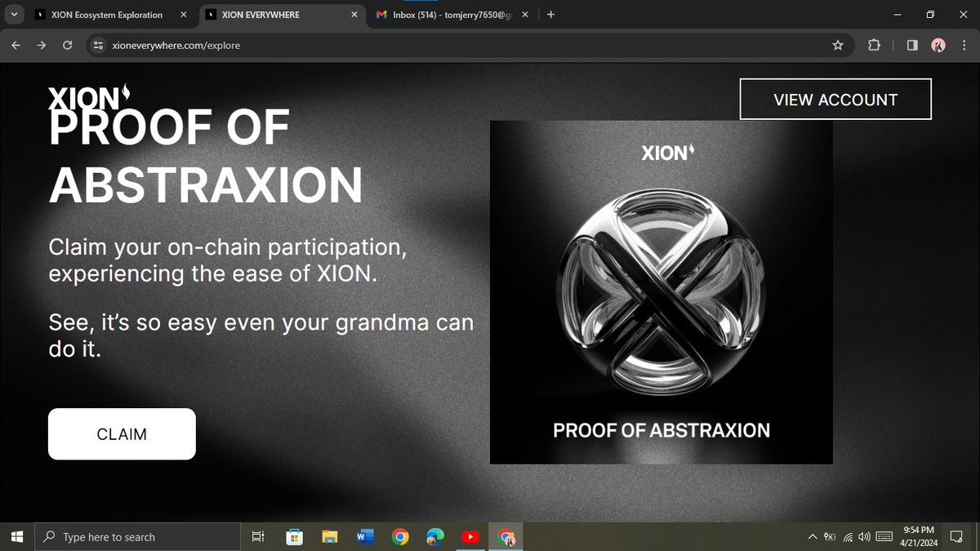Viewport: 980px width, 551px height.
Task: Toggle the browser side panel
Action: 912,46
